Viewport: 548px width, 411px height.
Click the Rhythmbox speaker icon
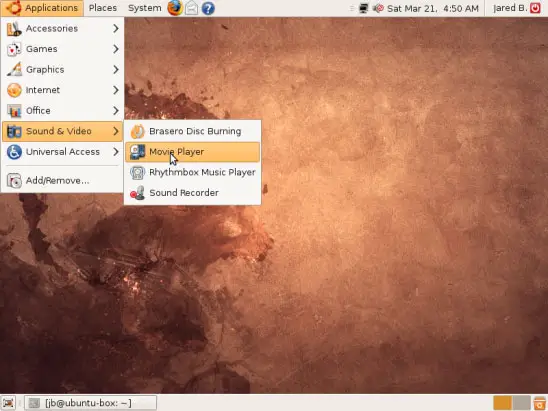pyautogui.click(x=137, y=173)
